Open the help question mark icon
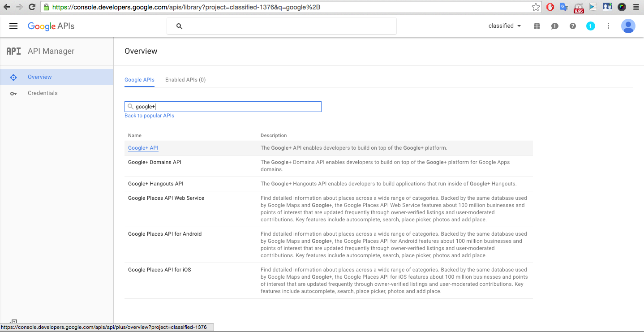The height and width of the screenshot is (332, 644). pyautogui.click(x=573, y=26)
